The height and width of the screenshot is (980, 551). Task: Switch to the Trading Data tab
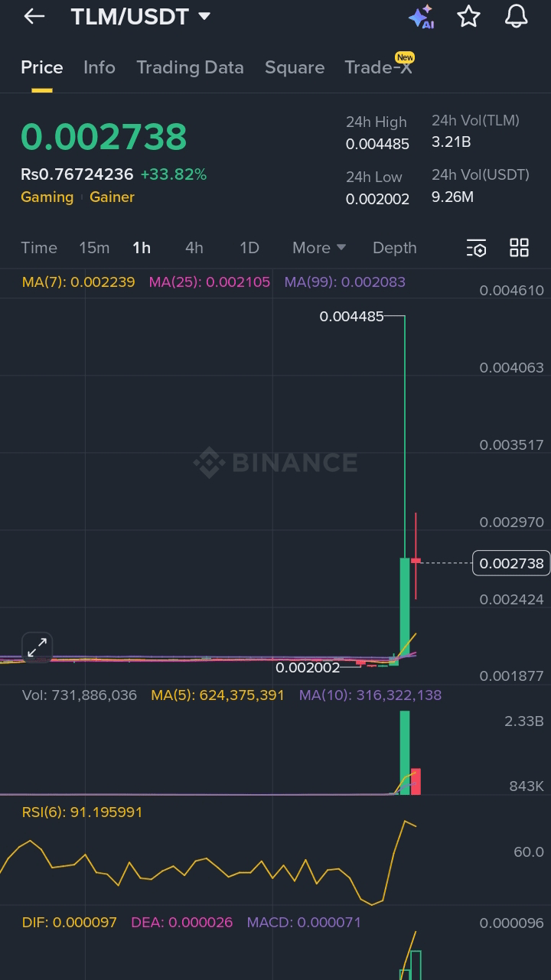click(x=190, y=67)
